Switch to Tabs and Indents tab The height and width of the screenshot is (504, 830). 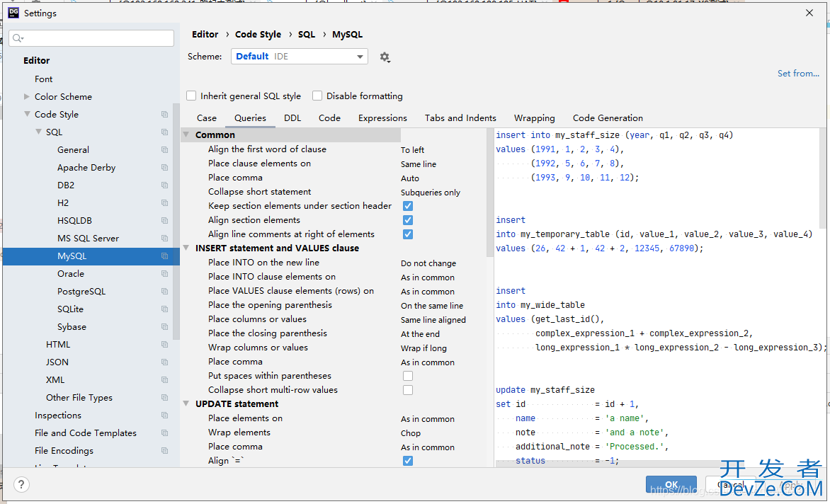coord(460,118)
